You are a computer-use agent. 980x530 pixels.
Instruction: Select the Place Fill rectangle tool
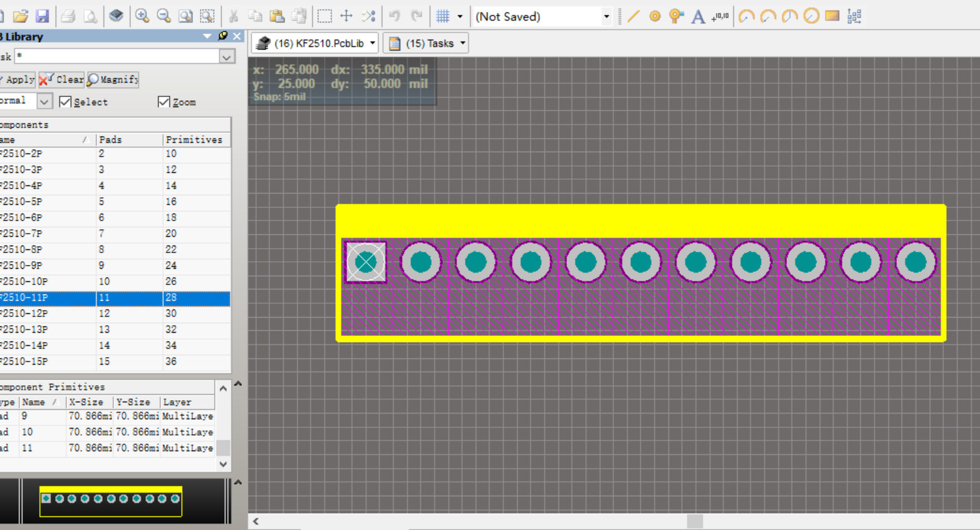coord(832,16)
